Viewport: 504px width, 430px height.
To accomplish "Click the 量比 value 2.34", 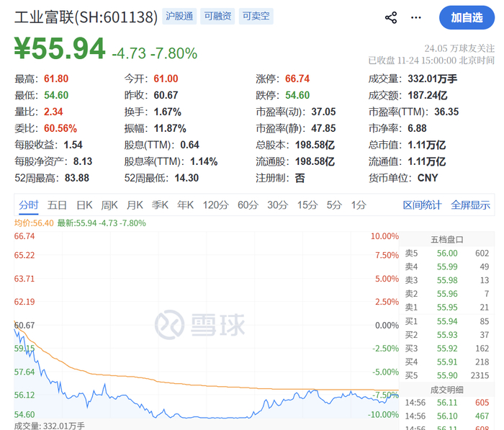I will (x=53, y=112).
